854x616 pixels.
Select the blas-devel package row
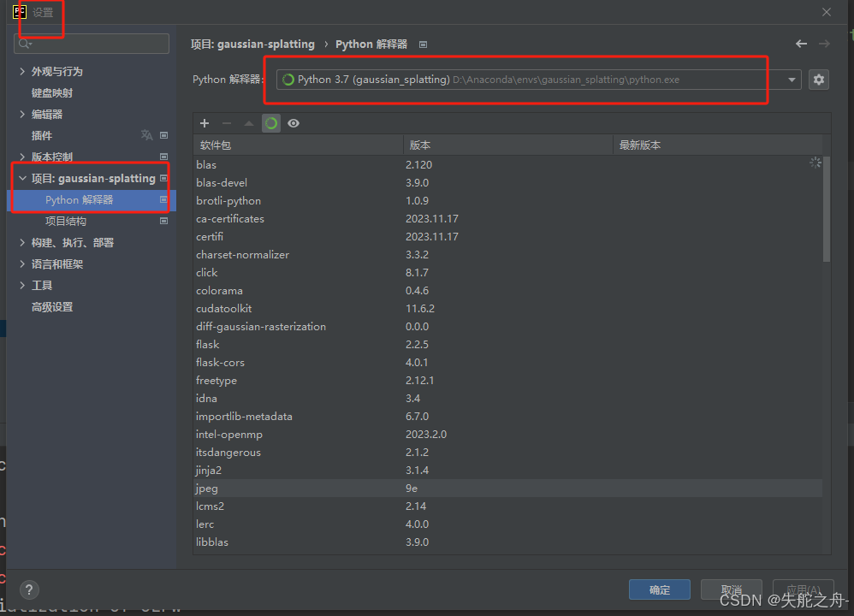tap(507, 182)
